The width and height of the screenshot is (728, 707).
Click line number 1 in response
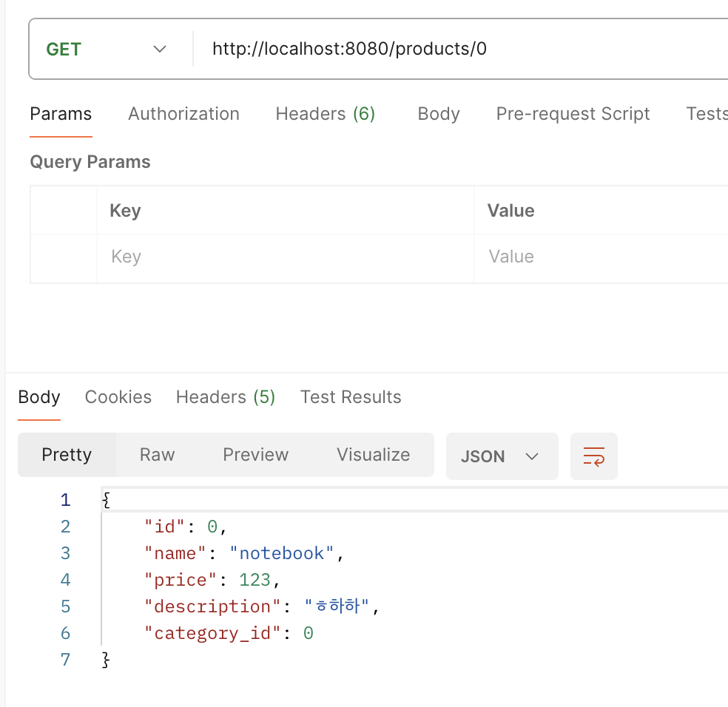click(x=65, y=500)
